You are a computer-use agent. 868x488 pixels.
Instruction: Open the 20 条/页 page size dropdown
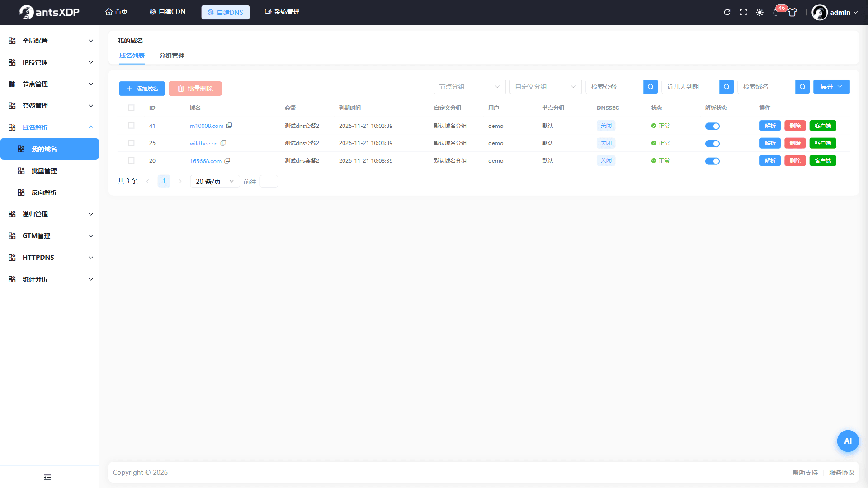[215, 181]
